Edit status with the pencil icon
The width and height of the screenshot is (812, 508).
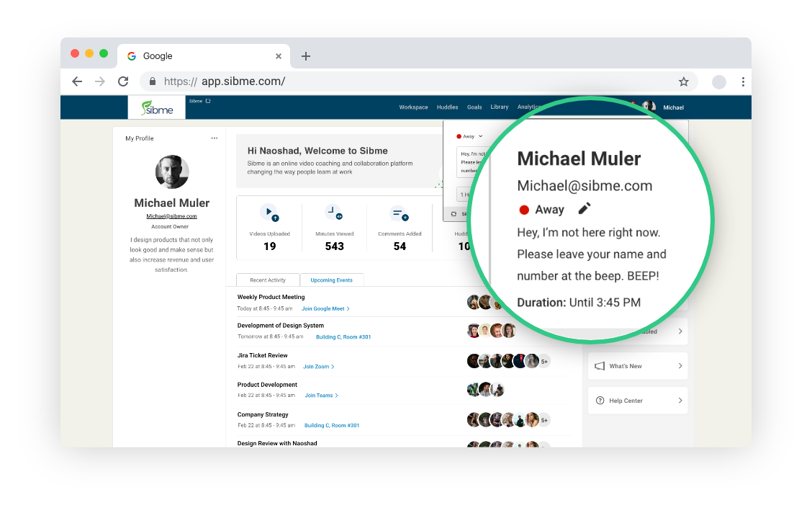(584, 208)
